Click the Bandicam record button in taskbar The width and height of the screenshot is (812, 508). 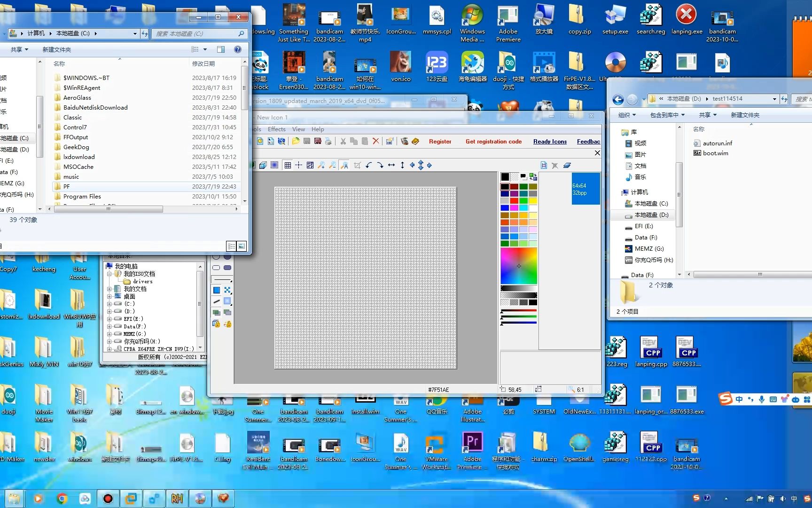pyautogui.click(x=108, y=499)
